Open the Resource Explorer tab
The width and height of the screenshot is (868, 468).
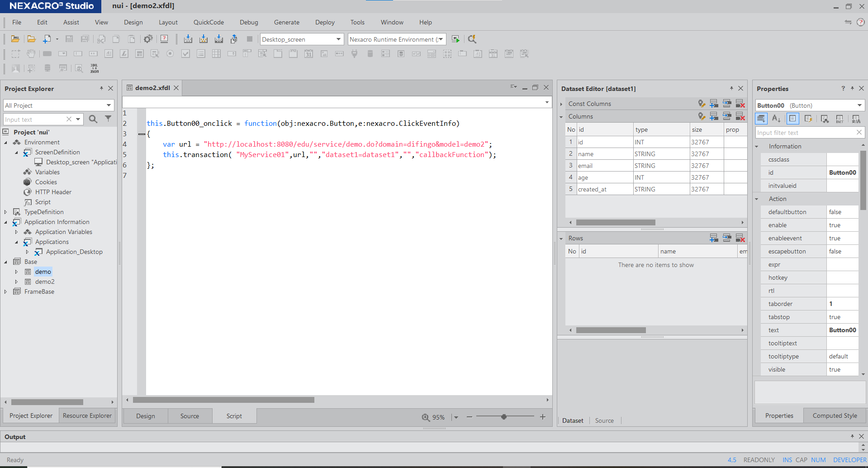click(x=87, y=415)
